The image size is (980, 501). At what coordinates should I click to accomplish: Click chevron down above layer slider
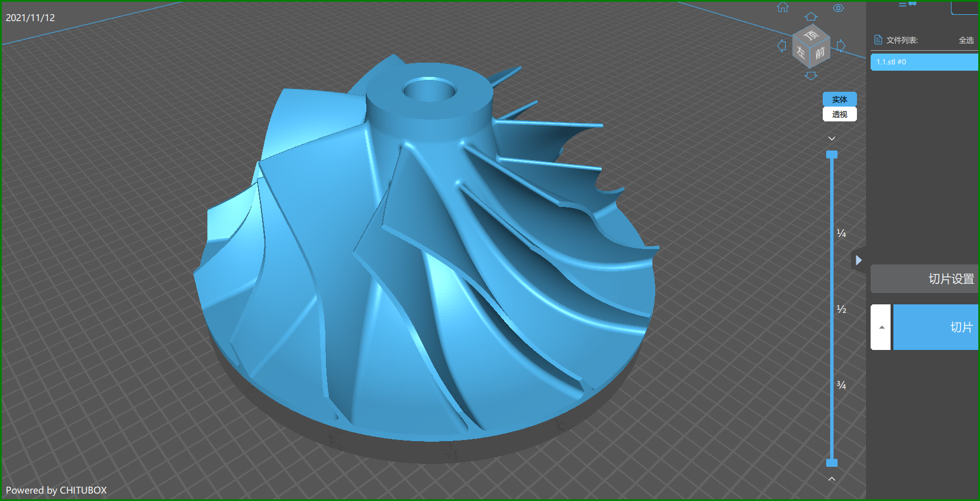point(832,139)
